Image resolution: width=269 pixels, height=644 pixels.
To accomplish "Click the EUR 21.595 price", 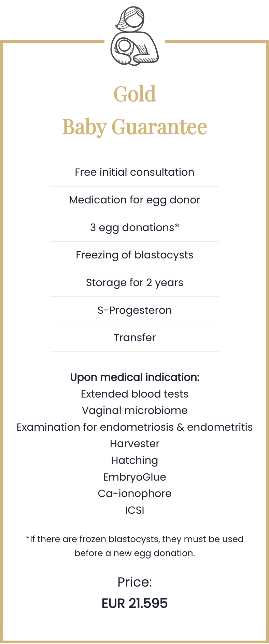I will click(134, 603).
